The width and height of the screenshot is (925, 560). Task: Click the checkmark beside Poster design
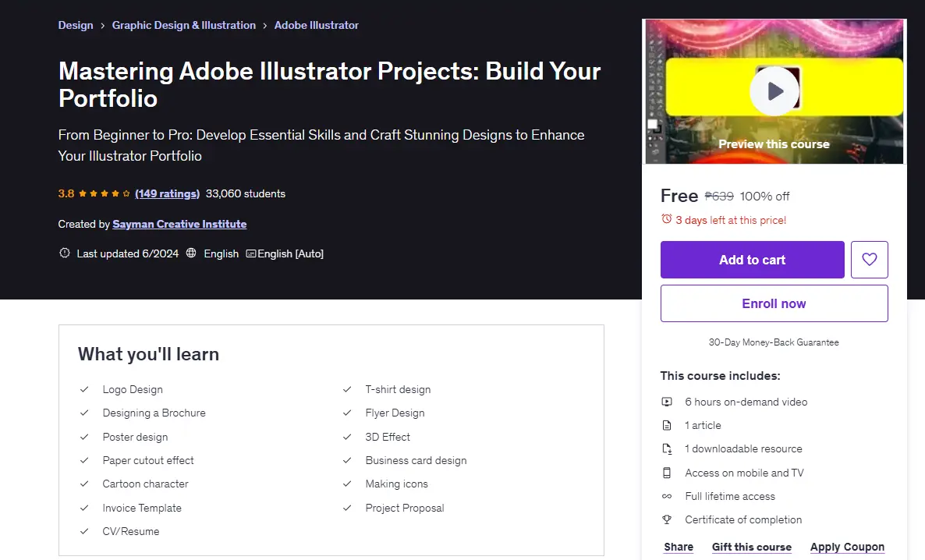[84, 437]
